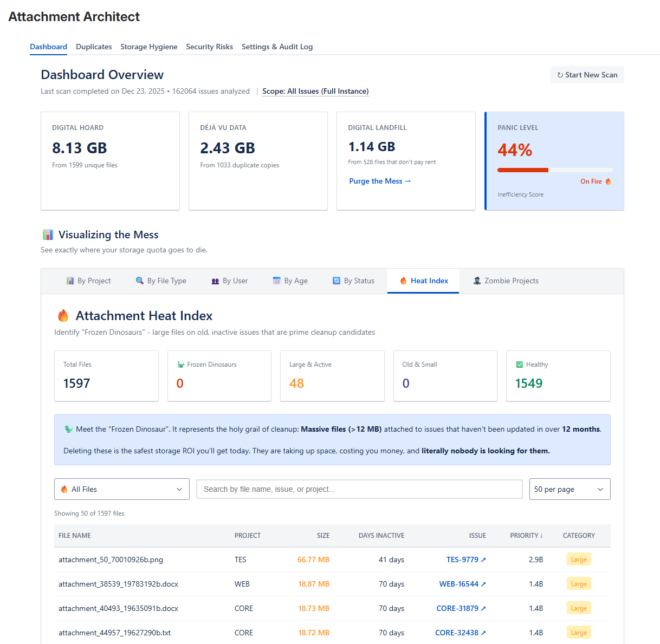Open the All Files filter dropdown

coord(121,489)
